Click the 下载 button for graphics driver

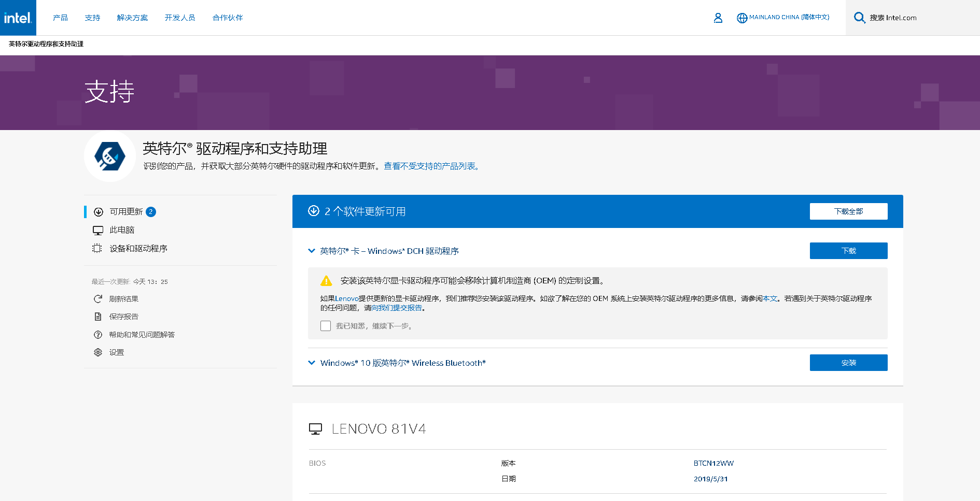849,251
